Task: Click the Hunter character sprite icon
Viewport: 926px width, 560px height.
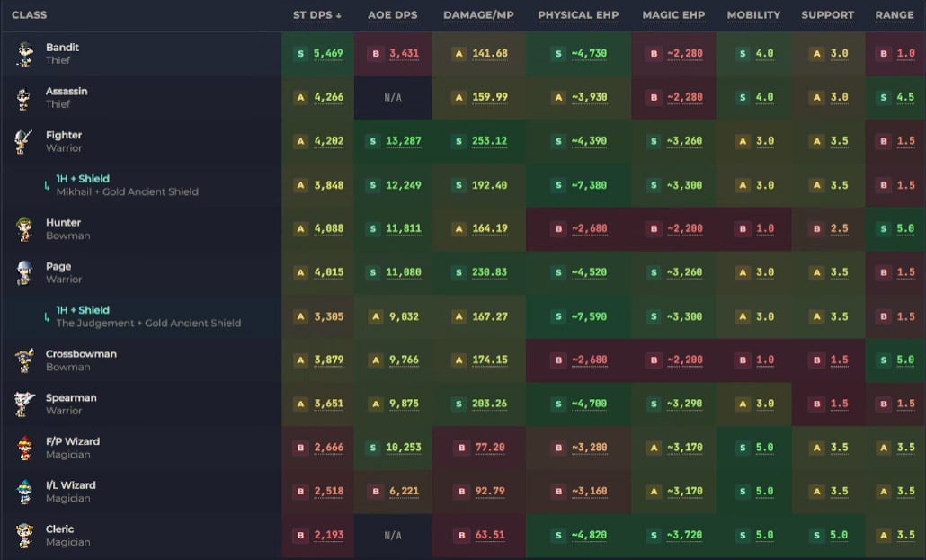Action: 24,229
